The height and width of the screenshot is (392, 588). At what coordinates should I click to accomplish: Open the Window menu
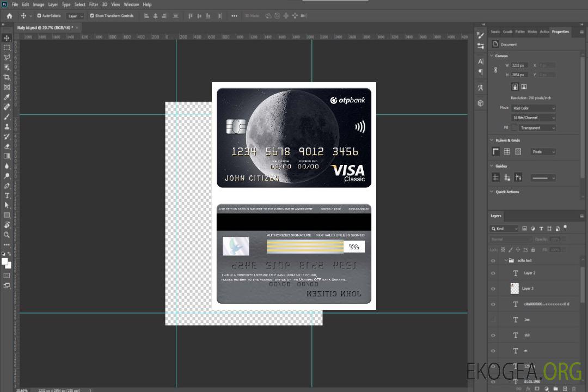(x=131, y=4)
